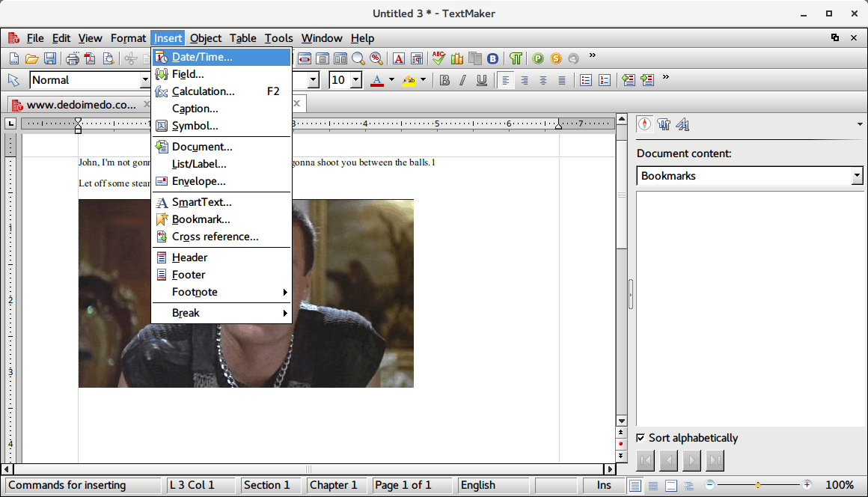Choose Bookmark from Insert menu
This screenshot has width=868, height=497.
pyautogui.click(x=221, y=219)
